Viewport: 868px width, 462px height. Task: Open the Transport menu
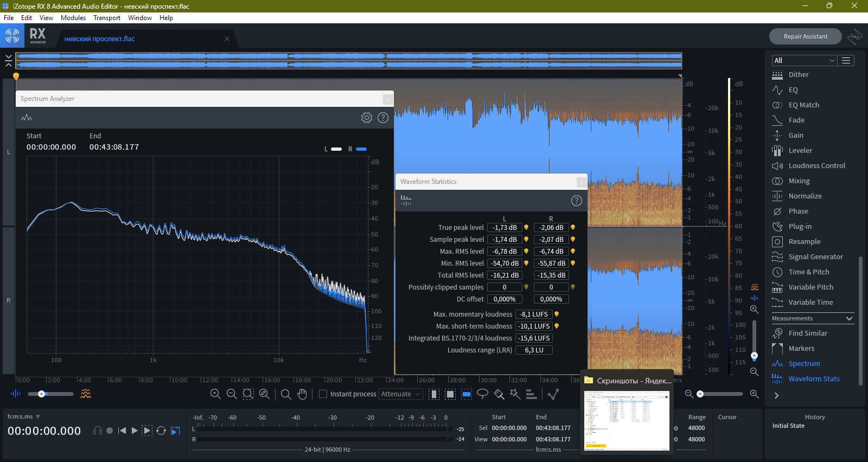click(x=107, y=18)
